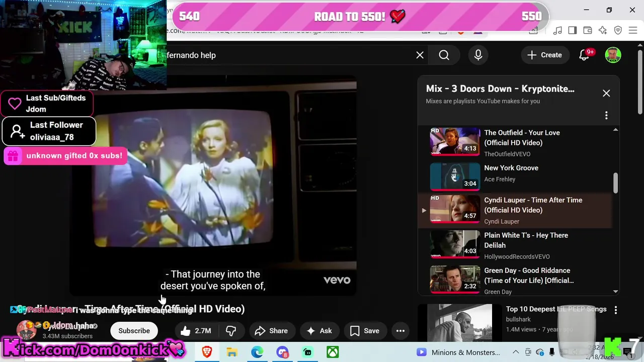This screenshot has width=644, height=362.
Task: Click the YouTube search magnifier button
Action: pyautogui.click(x=444, y=55)
